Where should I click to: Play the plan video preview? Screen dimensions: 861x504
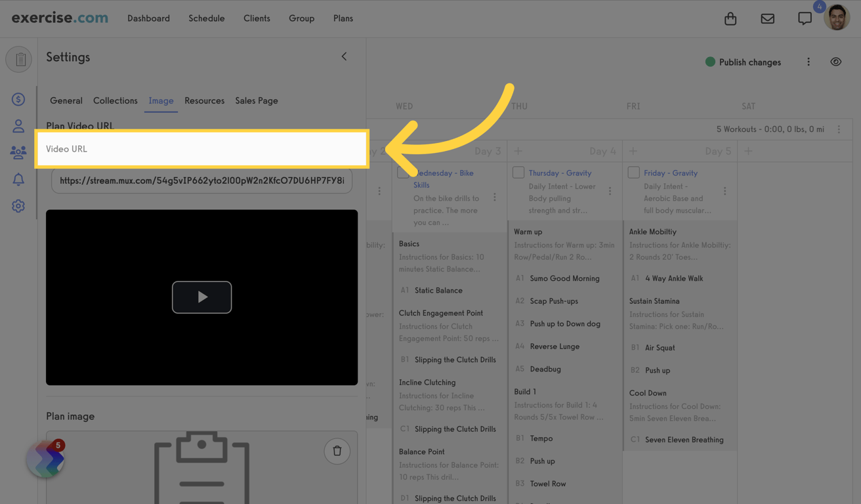pos(201,297)
